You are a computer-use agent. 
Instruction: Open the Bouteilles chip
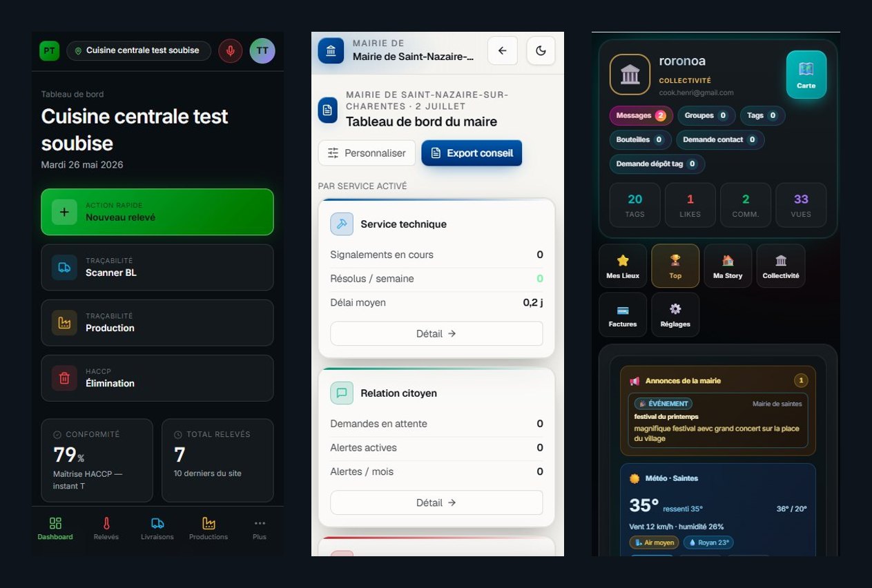point(640,140)
